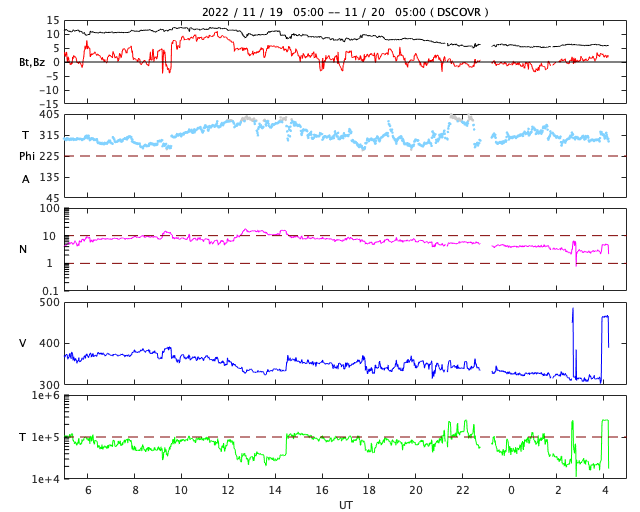Click the 22 tick on the UT axis

point(463,491)
